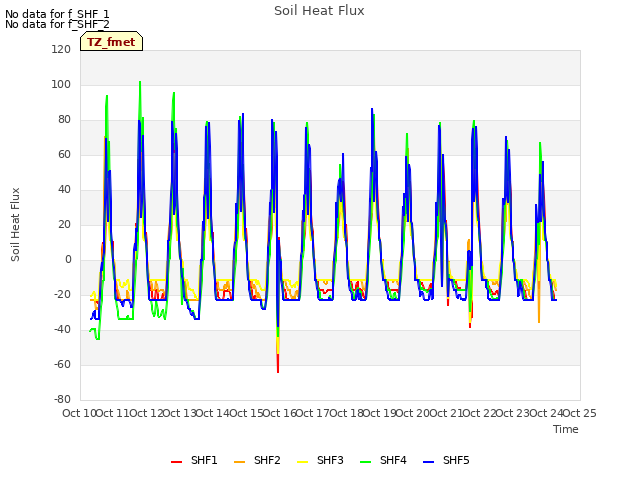Click the 'No data for f_SHF_1' message
The image size is (640, 480).
tap(57, 14)
